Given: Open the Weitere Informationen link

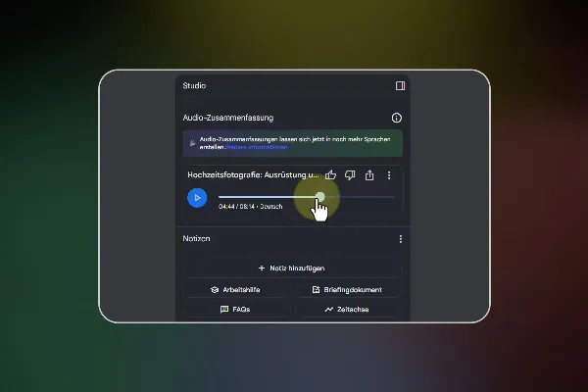Looking at the screenshot, I should click(x=257, y=147).
